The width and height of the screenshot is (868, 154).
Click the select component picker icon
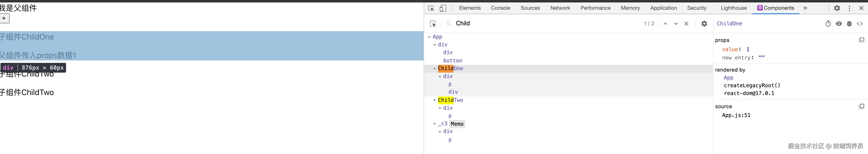[x=433, y=24]
